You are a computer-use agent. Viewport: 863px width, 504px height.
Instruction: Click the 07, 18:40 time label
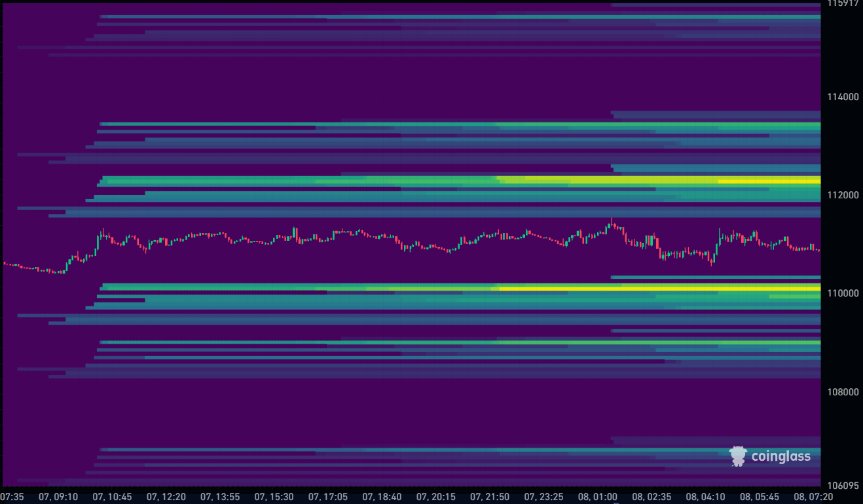[382, 497]
